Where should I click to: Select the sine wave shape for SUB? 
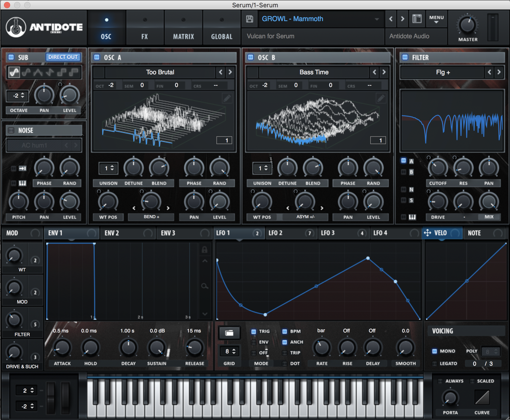(14, 72)
